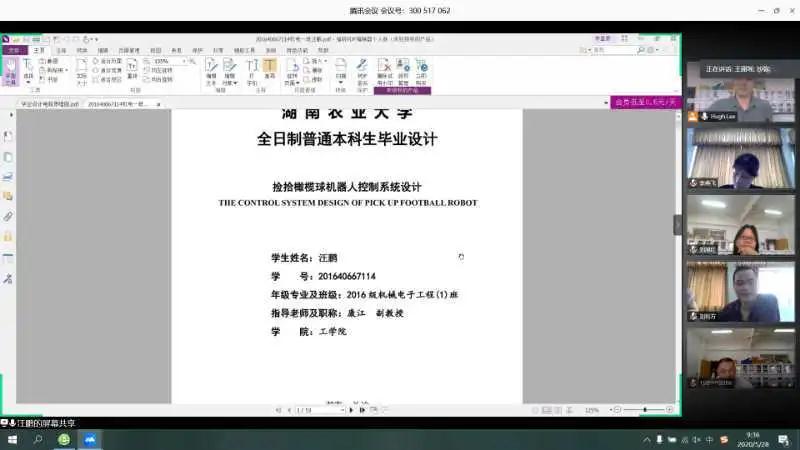The width and height of the screenshot is (800, 450).
Task: Open the Bookmarks panel in left sidebar
Action: click(x=8, y=136)
